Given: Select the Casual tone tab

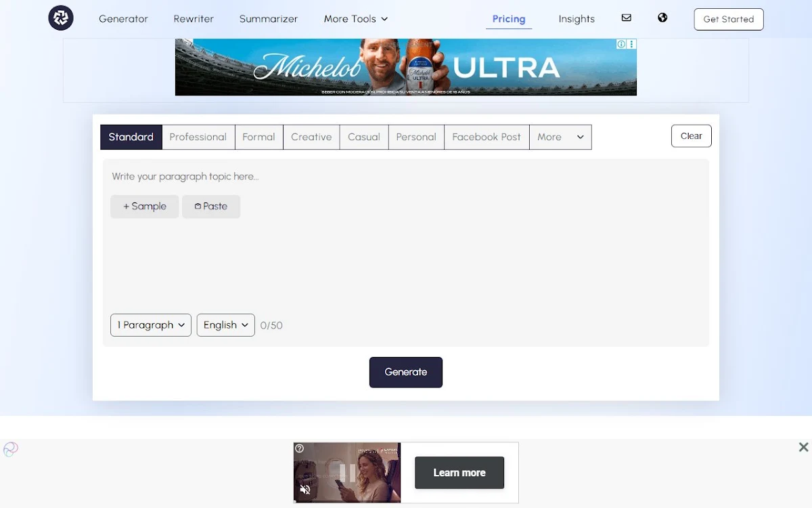Looking at the screenshot, I should (364, 137).
